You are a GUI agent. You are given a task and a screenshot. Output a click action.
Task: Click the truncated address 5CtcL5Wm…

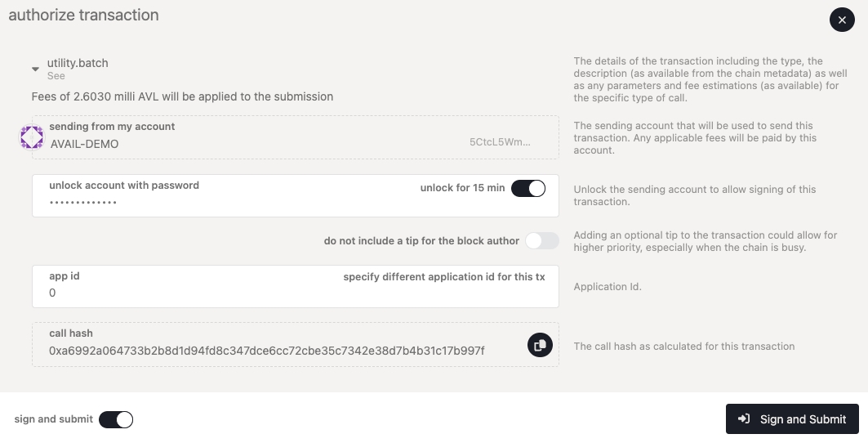[500, 142]
